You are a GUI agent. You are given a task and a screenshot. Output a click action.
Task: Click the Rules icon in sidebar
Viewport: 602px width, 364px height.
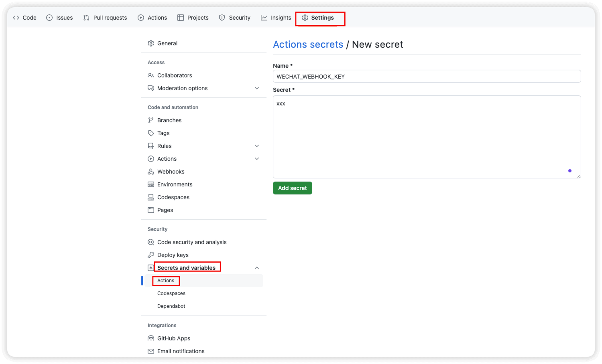151,146
